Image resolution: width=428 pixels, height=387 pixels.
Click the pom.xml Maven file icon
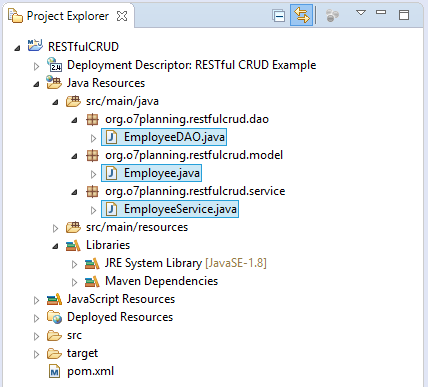[55, 371]
